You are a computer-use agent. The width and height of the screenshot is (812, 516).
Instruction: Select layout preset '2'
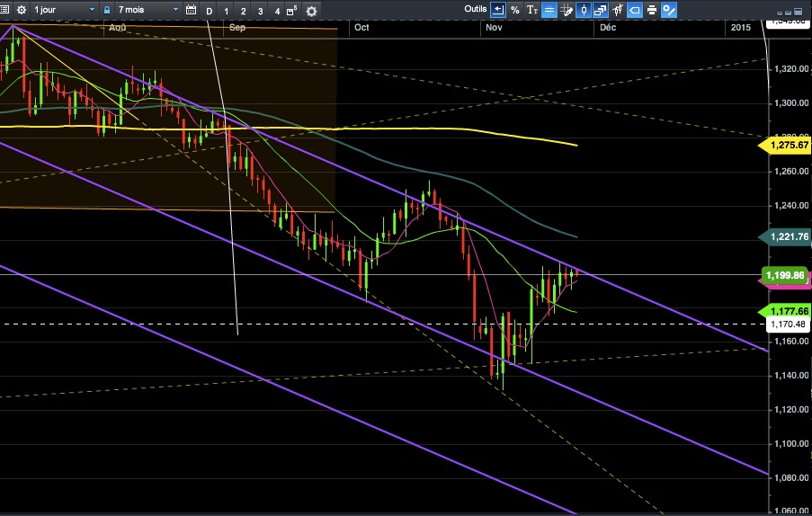tap(244, 11)
